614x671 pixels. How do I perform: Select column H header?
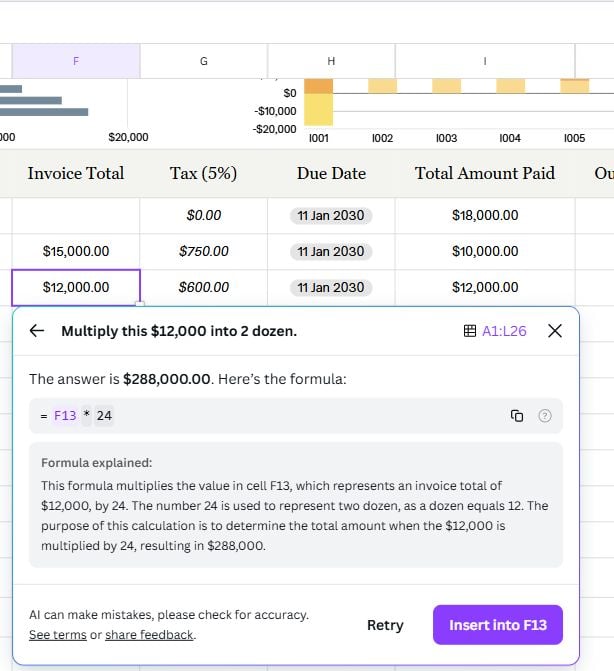[331, 61]
